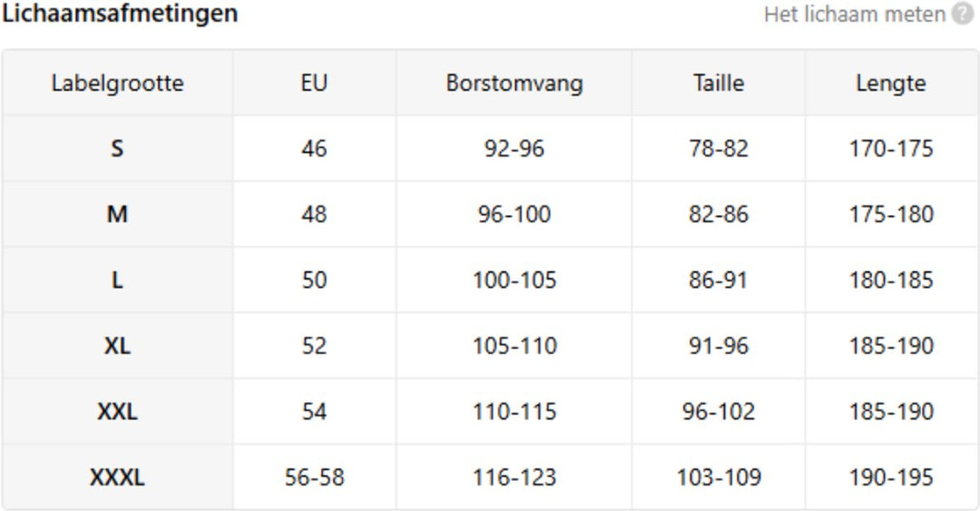
Task: Select size S row label
Action: pyautogui.click(x=117, y=149)
